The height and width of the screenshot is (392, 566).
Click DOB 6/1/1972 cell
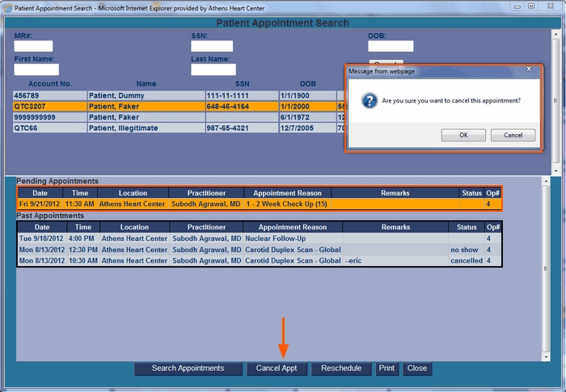coord(307,117)
